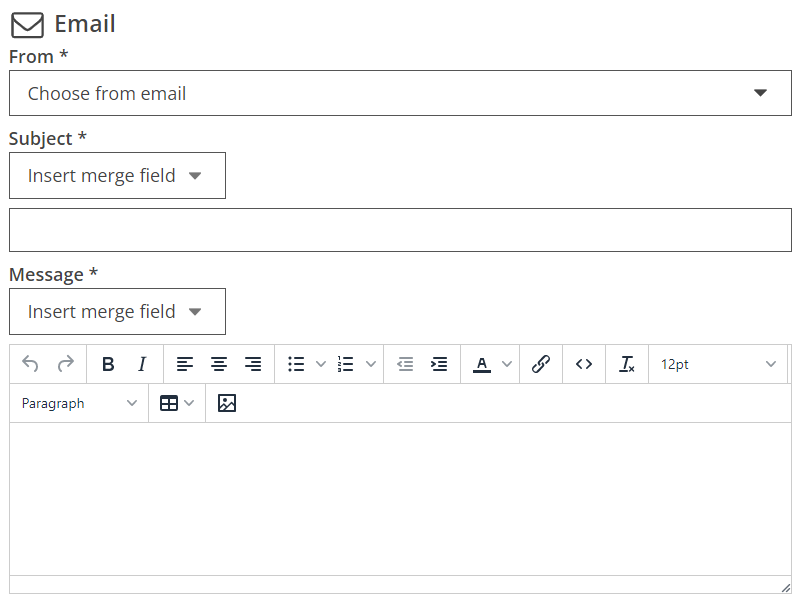Toggle bold formatting
The width and height of the screenshot is (803, 600).
pos(108,364)
